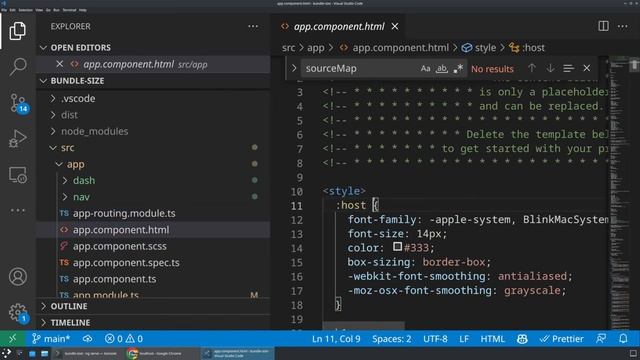Open the Search view in activity bar
Screen dimensions: 640x360
(x=18, y=66)
